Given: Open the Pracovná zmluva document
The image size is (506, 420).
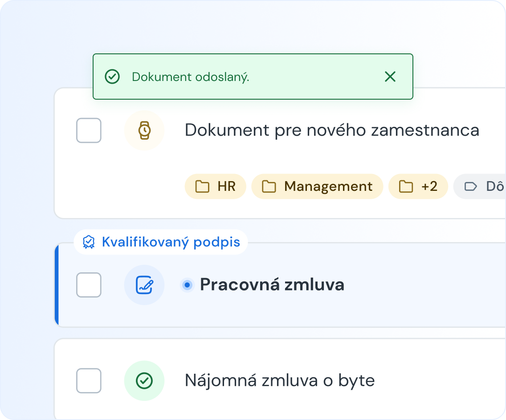Looking at the screenshot, I should [x=272, y=285].
